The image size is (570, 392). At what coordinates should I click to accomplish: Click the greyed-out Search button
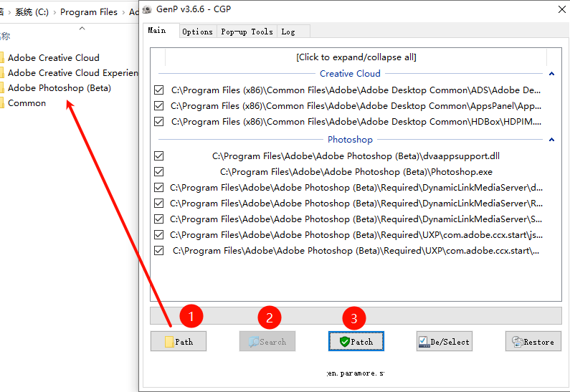click(267, 341)
